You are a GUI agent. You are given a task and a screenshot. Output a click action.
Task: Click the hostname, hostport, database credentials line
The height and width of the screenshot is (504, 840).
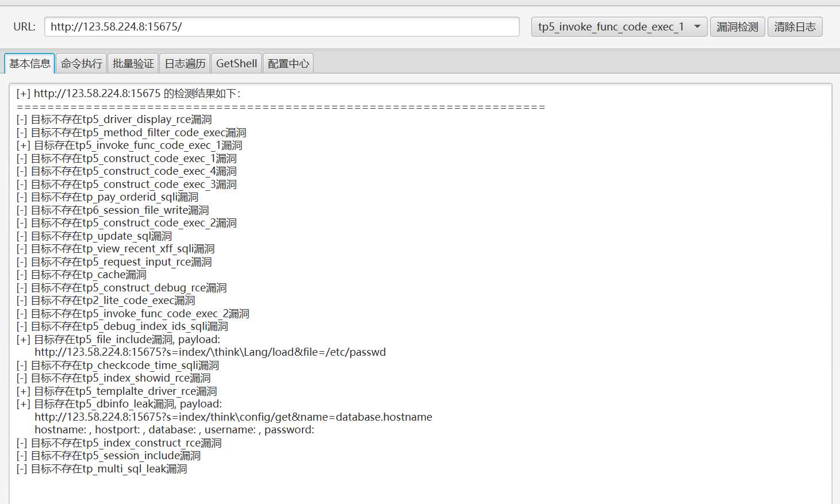(174, 430)
